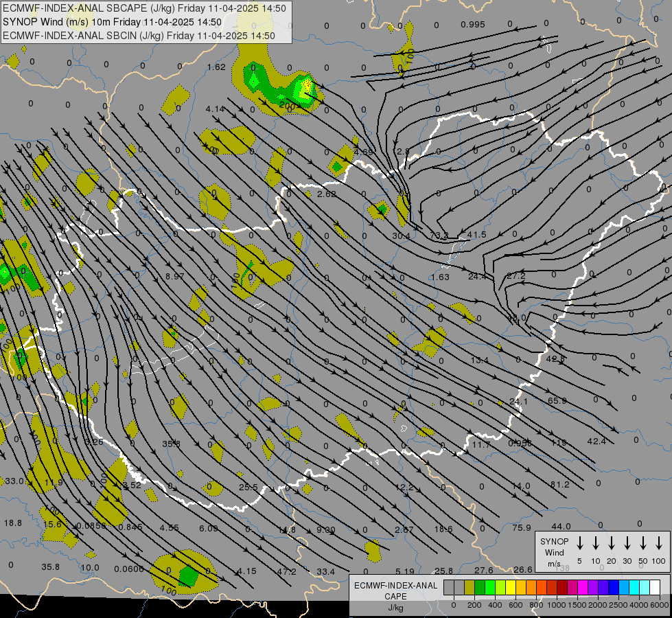Click the 1.62 value on the map
The image size is (672, 618).
tap(216, 67)
